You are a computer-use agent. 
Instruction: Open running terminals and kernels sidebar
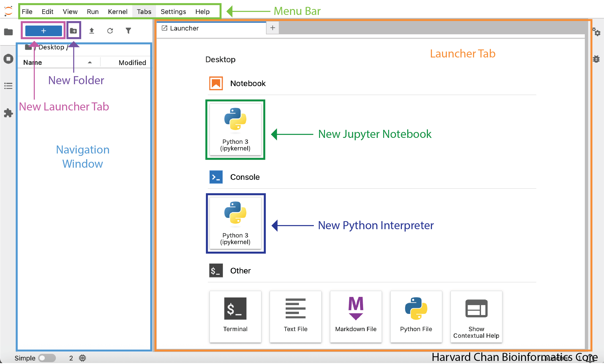8,59
